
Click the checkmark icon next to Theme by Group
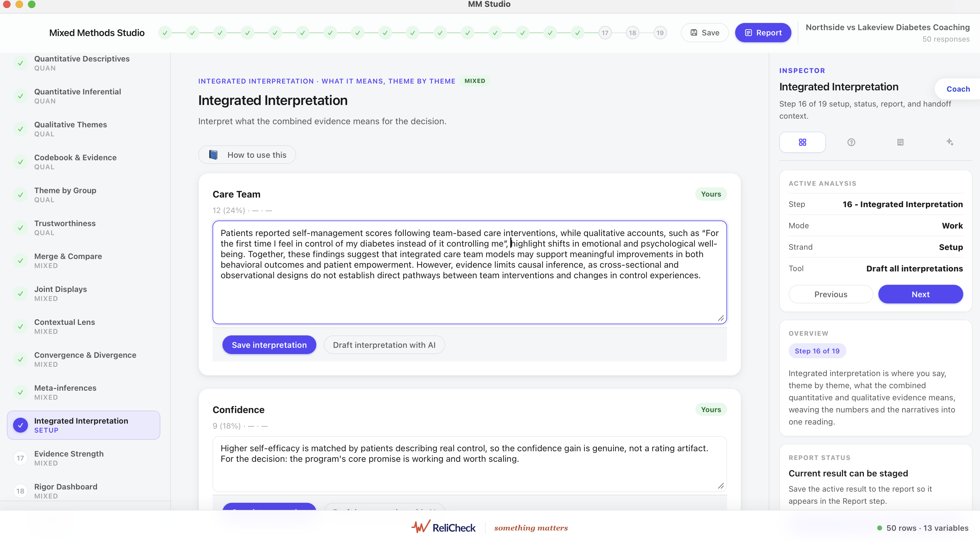[x=21, y=195]
